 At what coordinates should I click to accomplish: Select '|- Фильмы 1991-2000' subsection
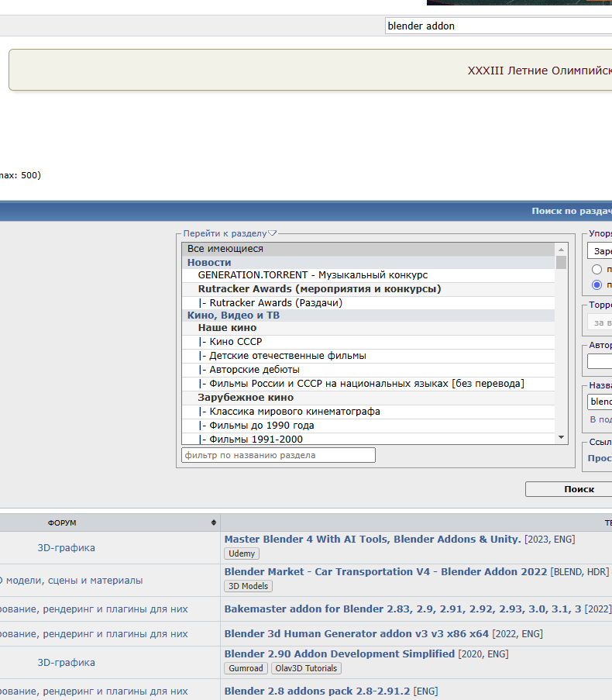(x=368, y=439)
